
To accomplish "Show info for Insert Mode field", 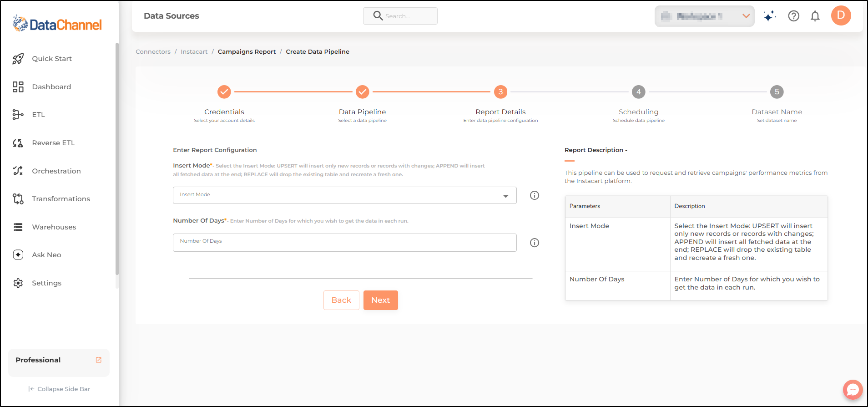I will click(x=535, y=195).
